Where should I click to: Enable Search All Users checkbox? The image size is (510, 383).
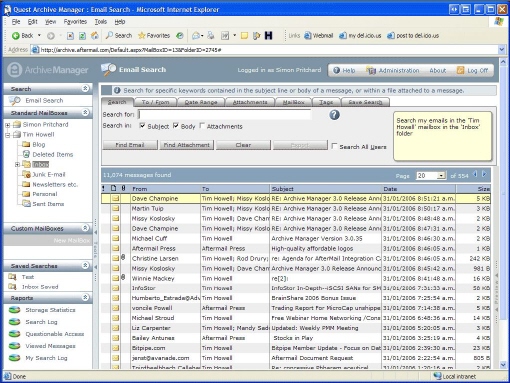[334, 146]
